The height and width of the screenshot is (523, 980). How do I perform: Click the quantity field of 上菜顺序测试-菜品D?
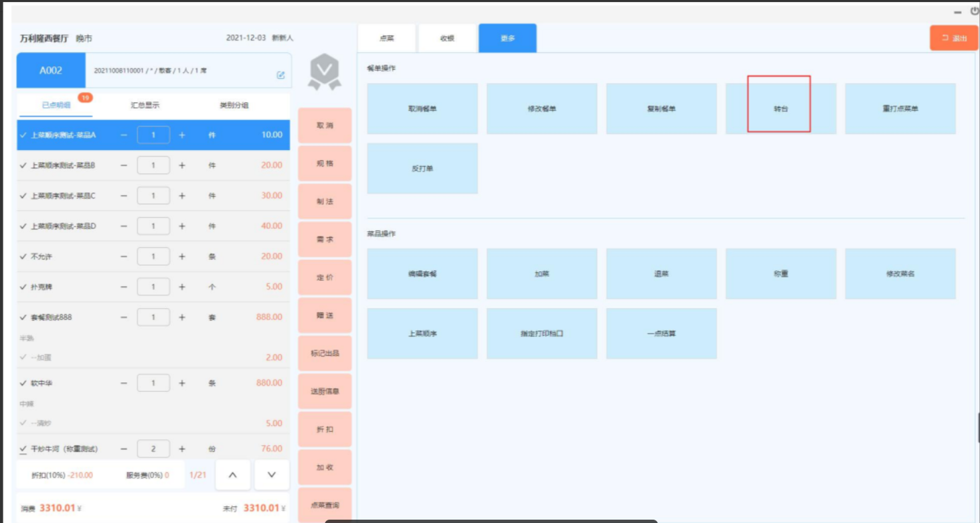153,226
